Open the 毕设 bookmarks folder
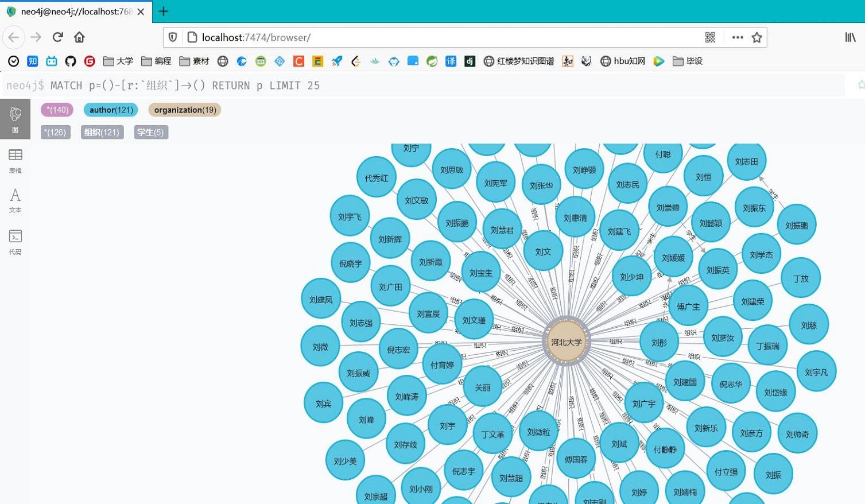The width and height of the screenshot is (865, 504). click(x=688, y=61)
